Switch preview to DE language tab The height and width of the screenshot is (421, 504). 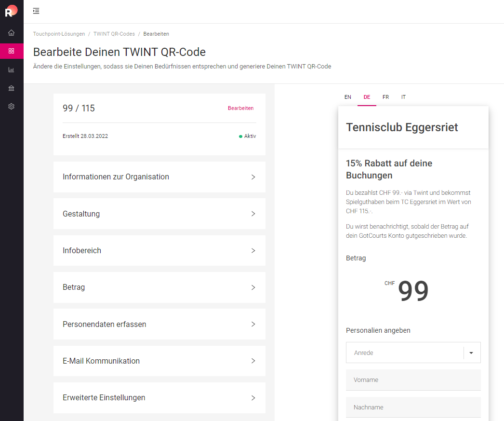(367, 97)
